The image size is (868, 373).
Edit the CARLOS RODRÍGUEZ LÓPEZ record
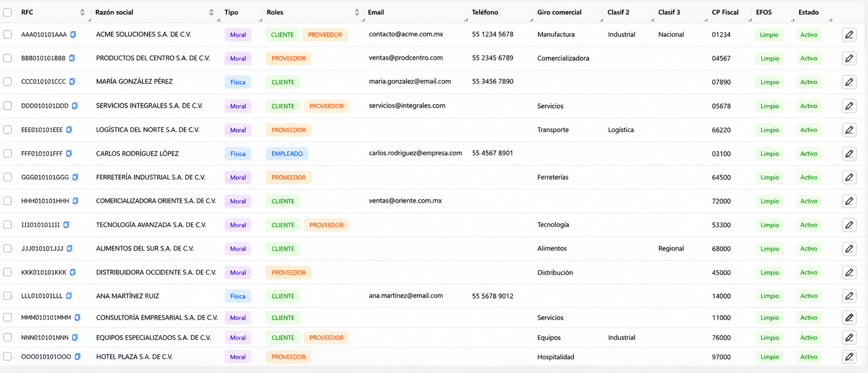coord(849,154)
